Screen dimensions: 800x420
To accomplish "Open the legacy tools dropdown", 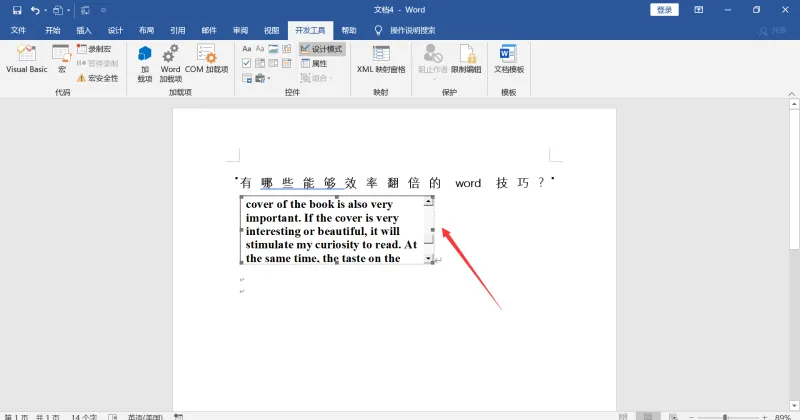I will pyautogui.click(x=262, y=78).
